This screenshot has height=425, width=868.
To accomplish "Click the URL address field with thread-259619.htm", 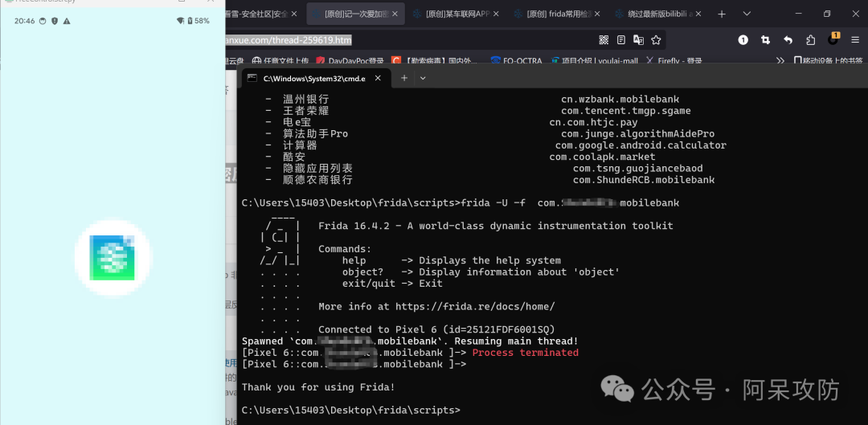I will pos(410,40).
